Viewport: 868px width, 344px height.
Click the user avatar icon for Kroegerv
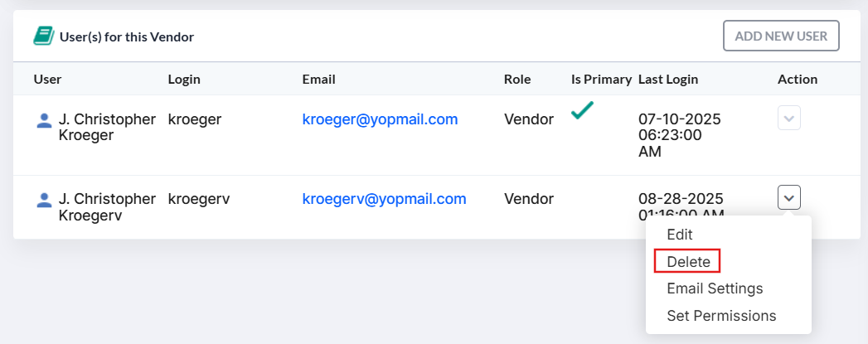pos(44,200)
